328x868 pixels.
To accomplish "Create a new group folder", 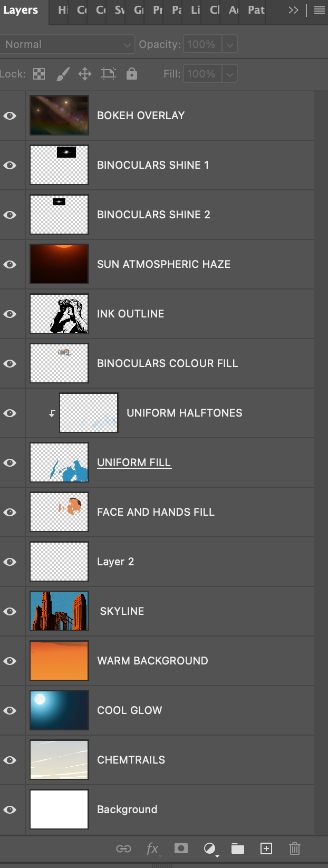I will (x=238, y=848).
